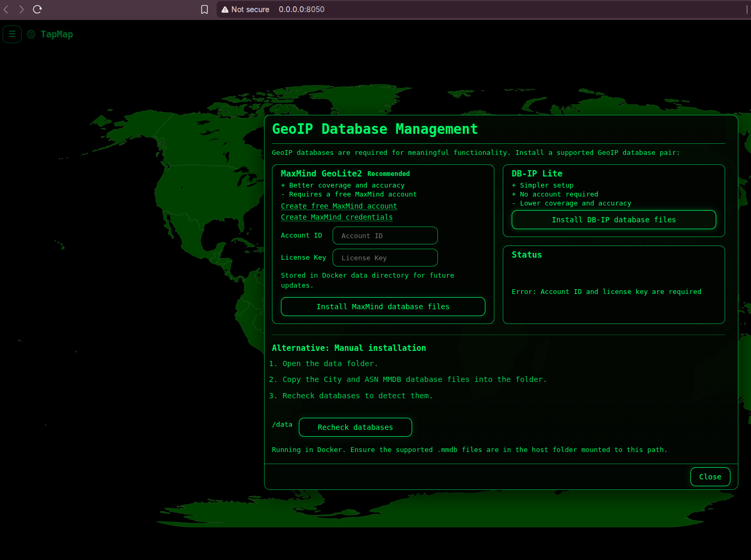Click the Recommended badge
Image resolution: width=751 pixels, height=560 pixels.
(x=388, y=174)
